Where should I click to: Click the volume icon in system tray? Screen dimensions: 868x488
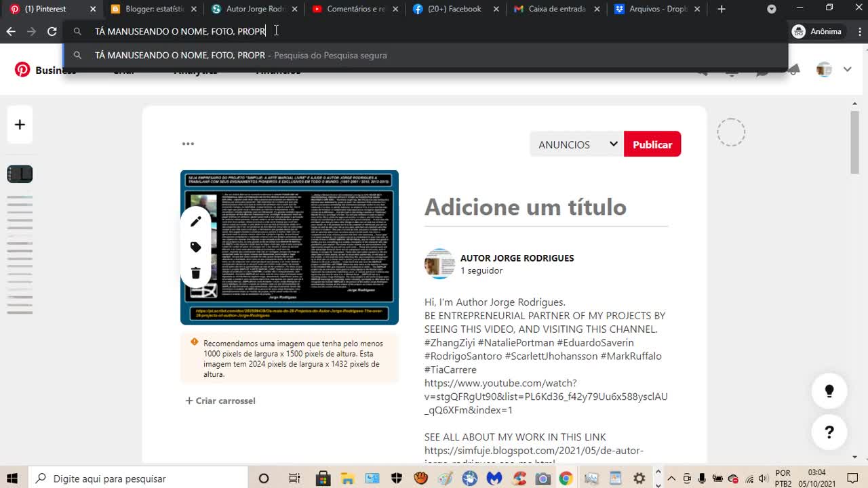[762, 479]
